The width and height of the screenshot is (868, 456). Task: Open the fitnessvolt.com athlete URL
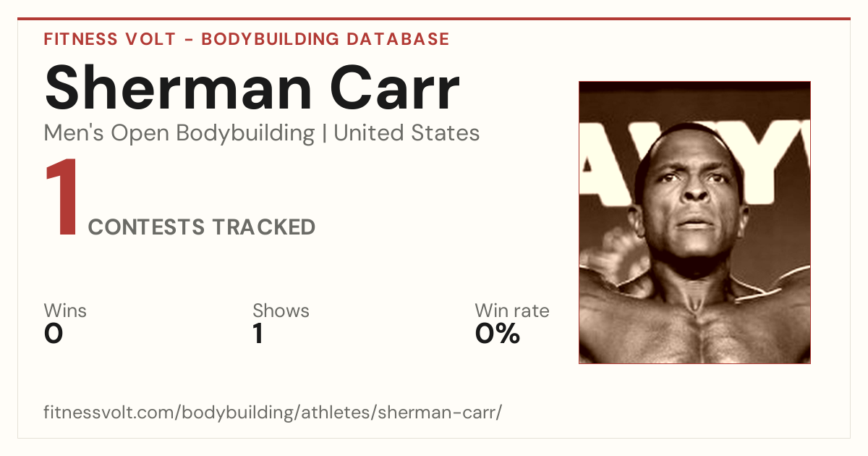(x=273, y=413)
